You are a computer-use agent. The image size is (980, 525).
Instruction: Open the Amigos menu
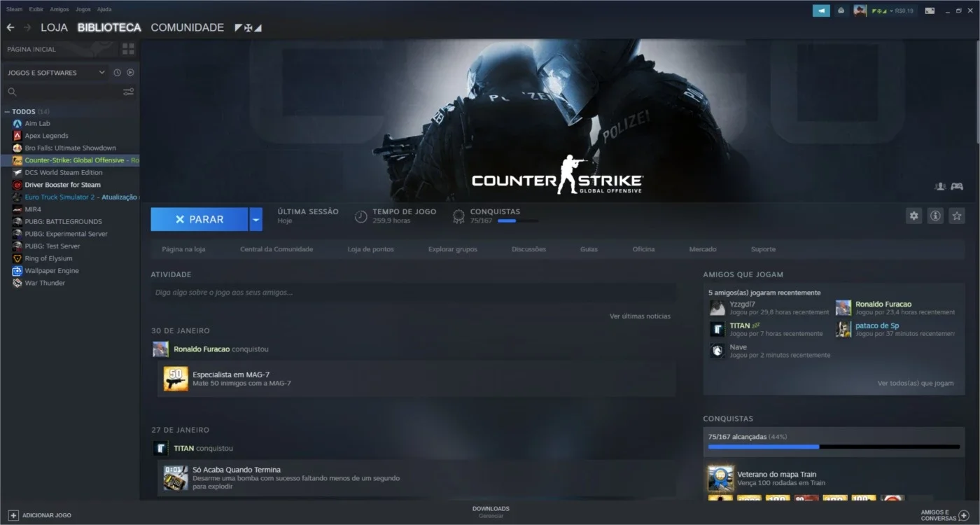[x=59, y=10]
